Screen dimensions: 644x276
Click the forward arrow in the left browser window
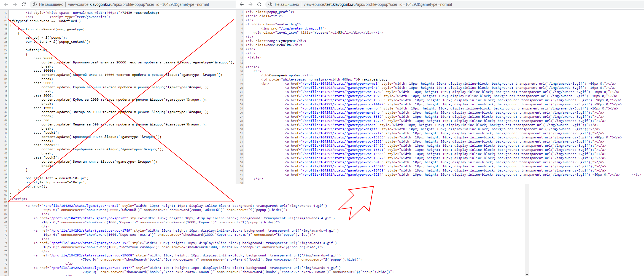pyautogui.click(x=15, y=4)
